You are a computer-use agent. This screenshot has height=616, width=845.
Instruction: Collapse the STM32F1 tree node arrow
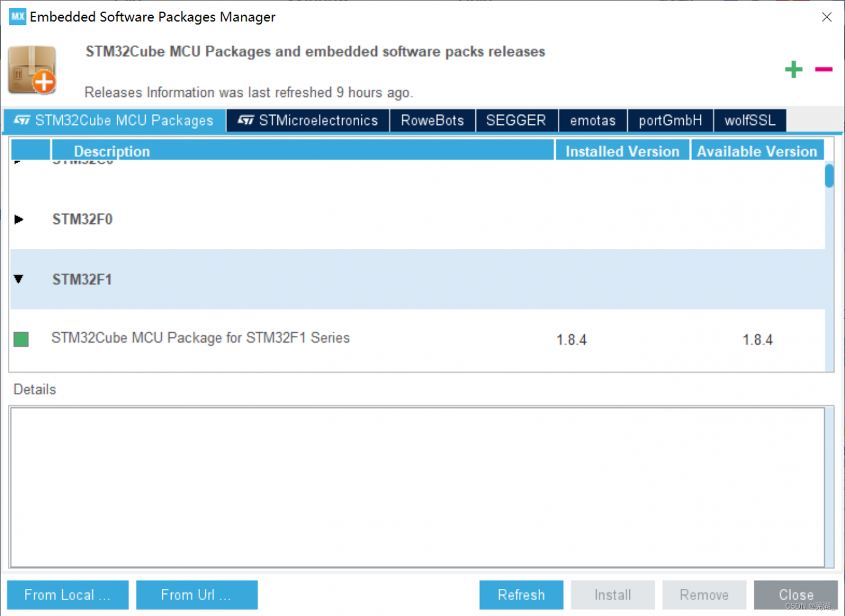[18, 279]
